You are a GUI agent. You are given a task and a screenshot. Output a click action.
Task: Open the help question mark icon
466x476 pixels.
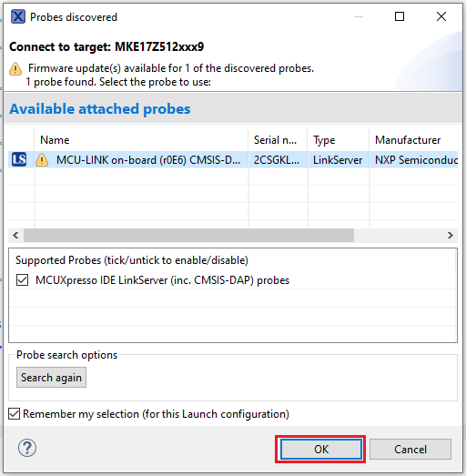[x=27, y=448]
